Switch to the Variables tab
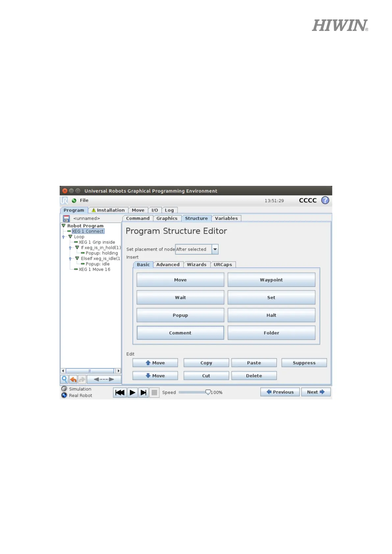392x554 pixels. (226, 218)
